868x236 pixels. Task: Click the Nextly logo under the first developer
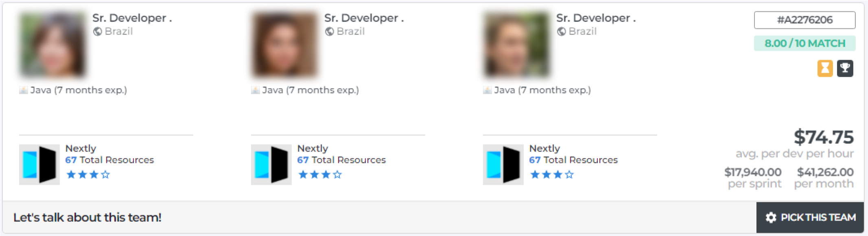(39, 165)
